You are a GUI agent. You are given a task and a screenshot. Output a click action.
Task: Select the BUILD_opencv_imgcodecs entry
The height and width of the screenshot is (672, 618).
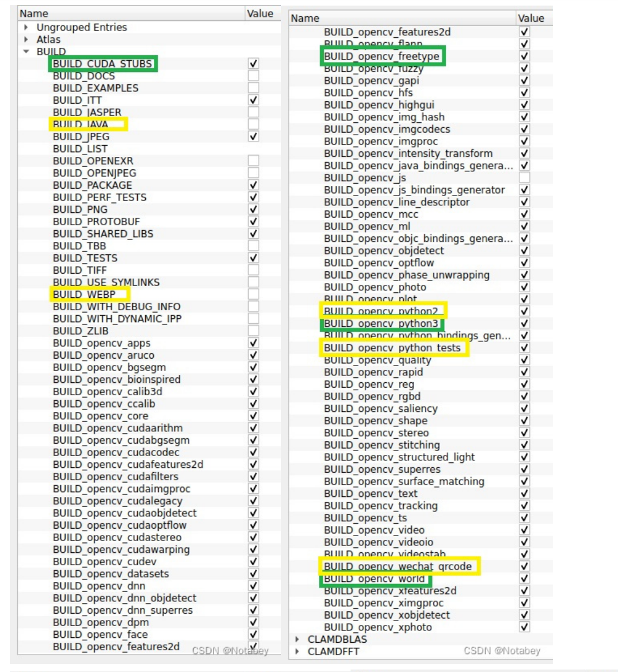(x=387, y=129)
